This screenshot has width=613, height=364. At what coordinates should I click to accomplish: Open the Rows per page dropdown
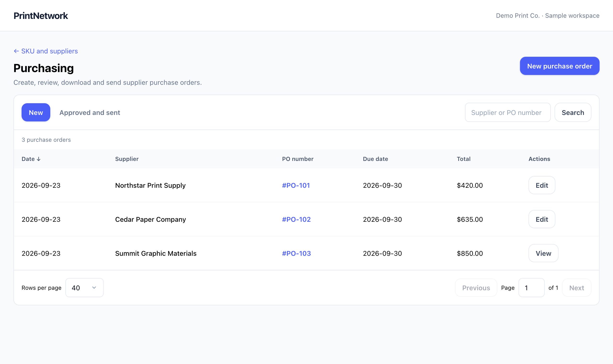(x=84, y=287)
